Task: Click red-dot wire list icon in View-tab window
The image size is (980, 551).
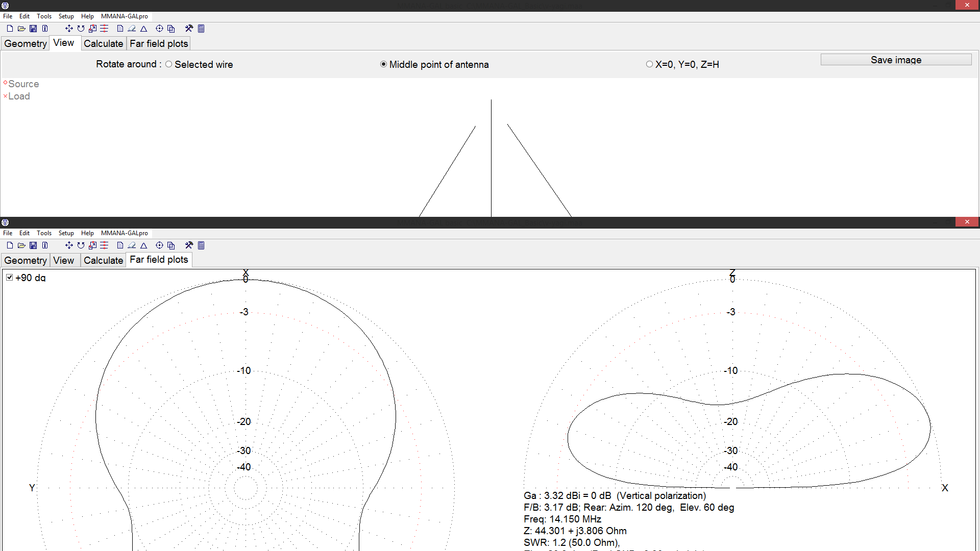Action: [104, 29]
